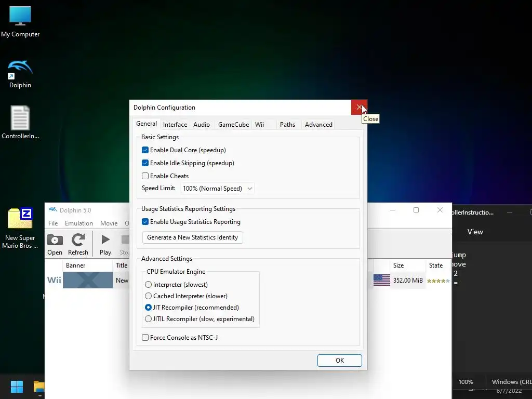532x399 pixels.
Task: Toggle Enable Dual Core (speedup) checkbox
Action: click(145, 150)
